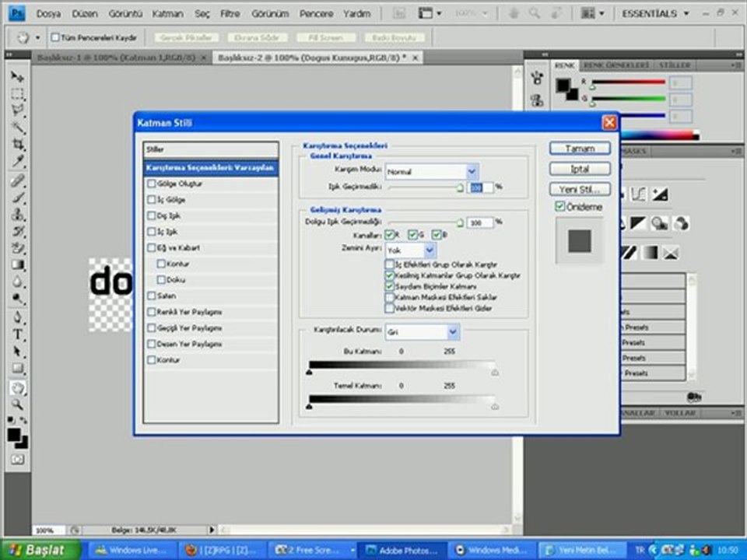The height and width of the screenshot is (560, 747).
Task: Open the Katman menu
Action: [168, 14]
